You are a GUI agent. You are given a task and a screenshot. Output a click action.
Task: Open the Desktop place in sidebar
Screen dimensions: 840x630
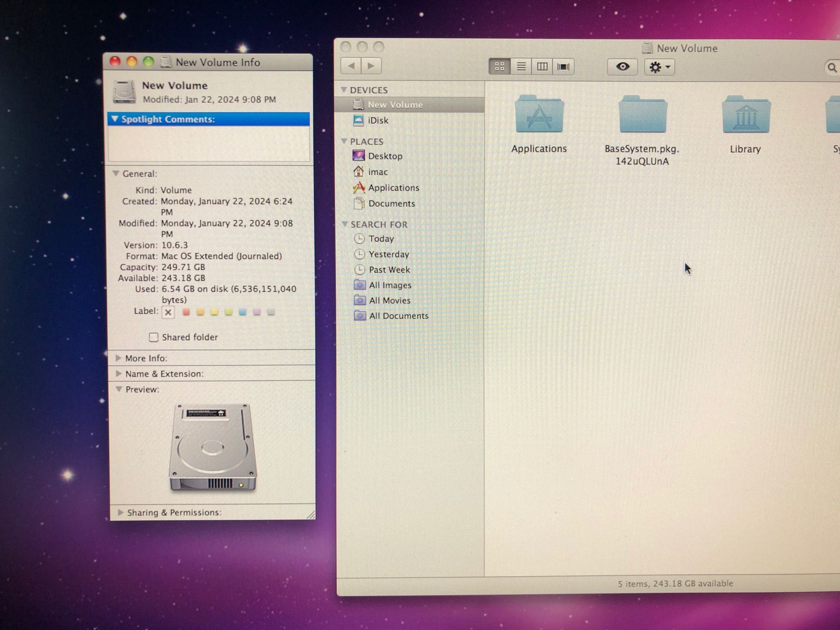tap(385, 155)
